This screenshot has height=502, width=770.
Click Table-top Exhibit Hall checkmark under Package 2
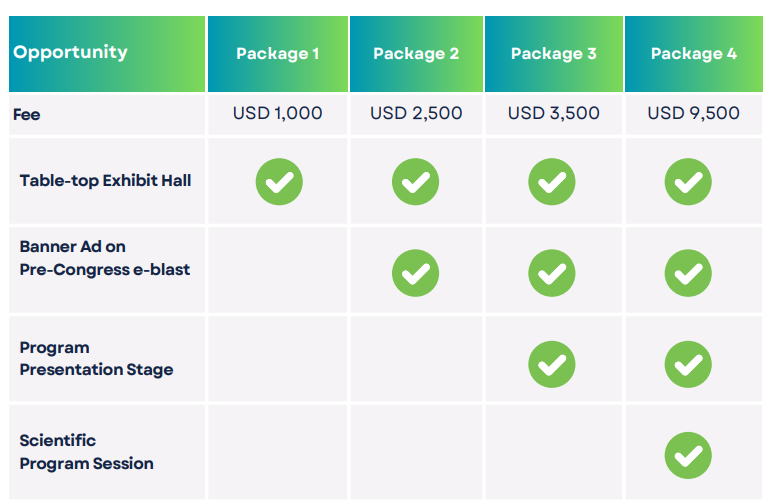(416, 181)
